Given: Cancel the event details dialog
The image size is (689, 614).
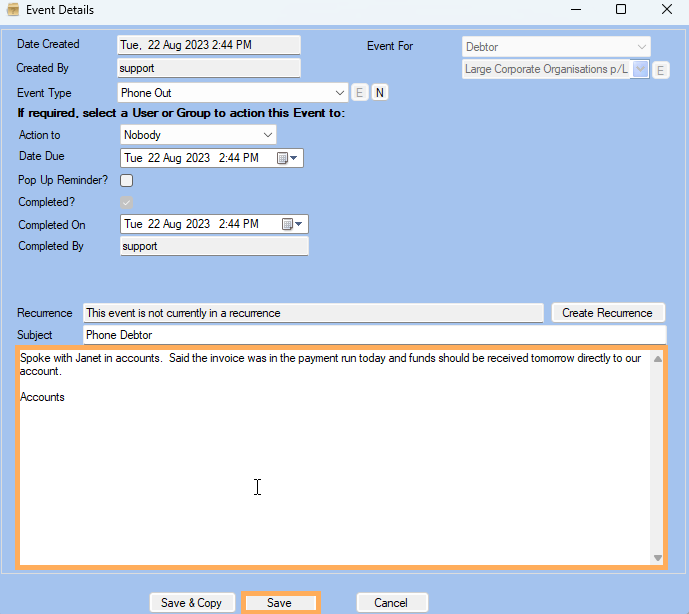Looking at the screenshot, I should [x=391, y=603].
